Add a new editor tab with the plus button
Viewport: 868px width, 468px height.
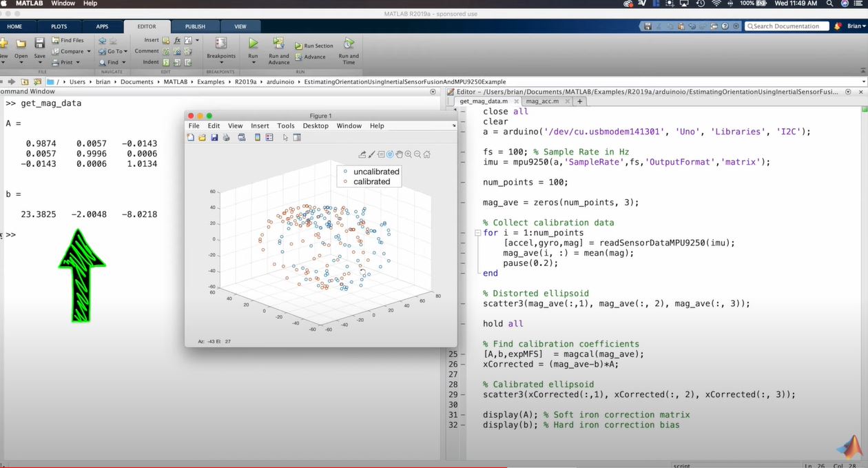579,101
